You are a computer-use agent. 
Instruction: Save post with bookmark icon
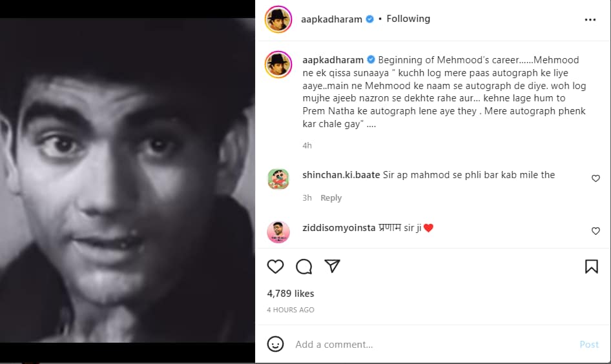[591, 267]
